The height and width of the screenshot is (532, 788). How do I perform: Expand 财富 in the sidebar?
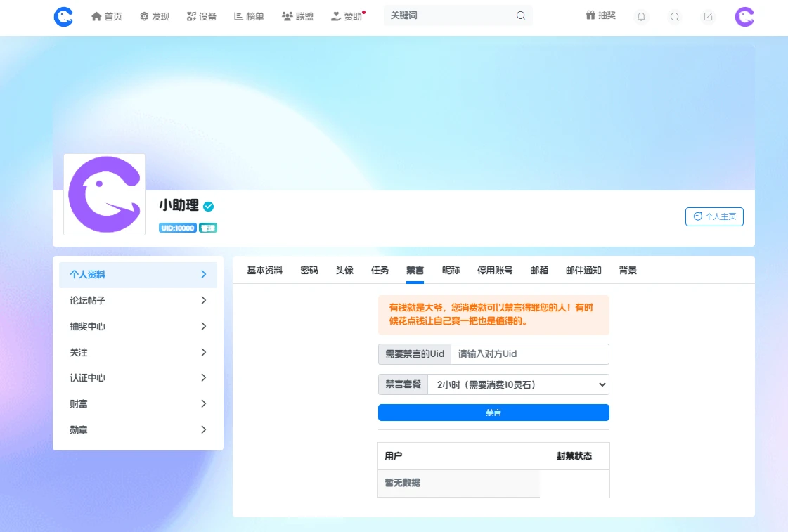pyautogui.click(x=138, y=404)
